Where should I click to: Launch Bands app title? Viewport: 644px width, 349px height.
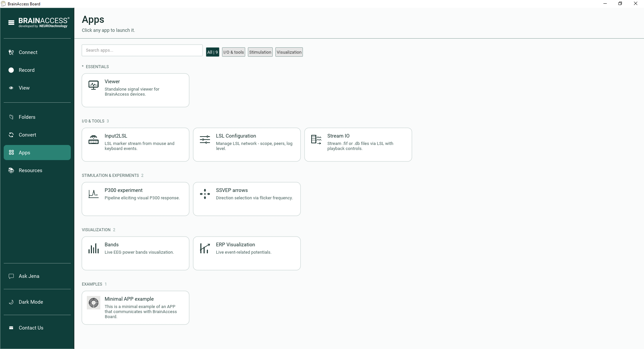click(112, 245)
